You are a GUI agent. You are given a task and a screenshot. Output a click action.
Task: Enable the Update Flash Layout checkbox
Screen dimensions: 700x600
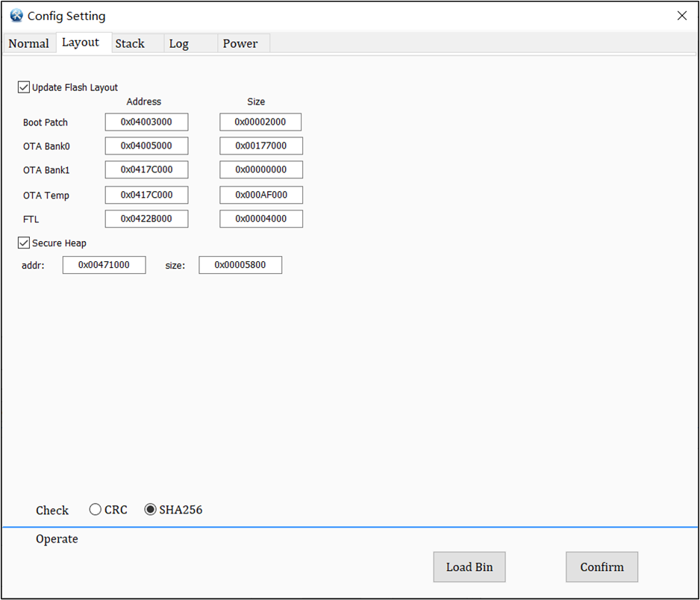[24, 87]
